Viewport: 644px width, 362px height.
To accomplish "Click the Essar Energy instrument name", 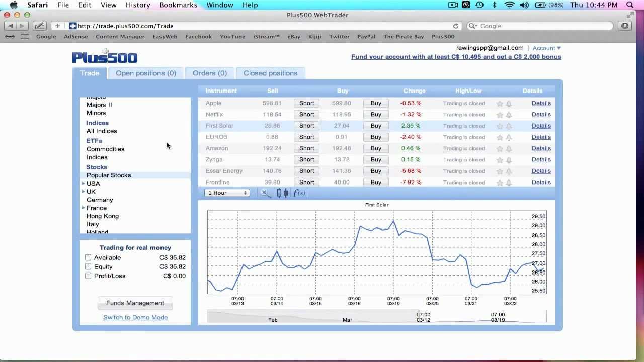I will pos(224,171).
